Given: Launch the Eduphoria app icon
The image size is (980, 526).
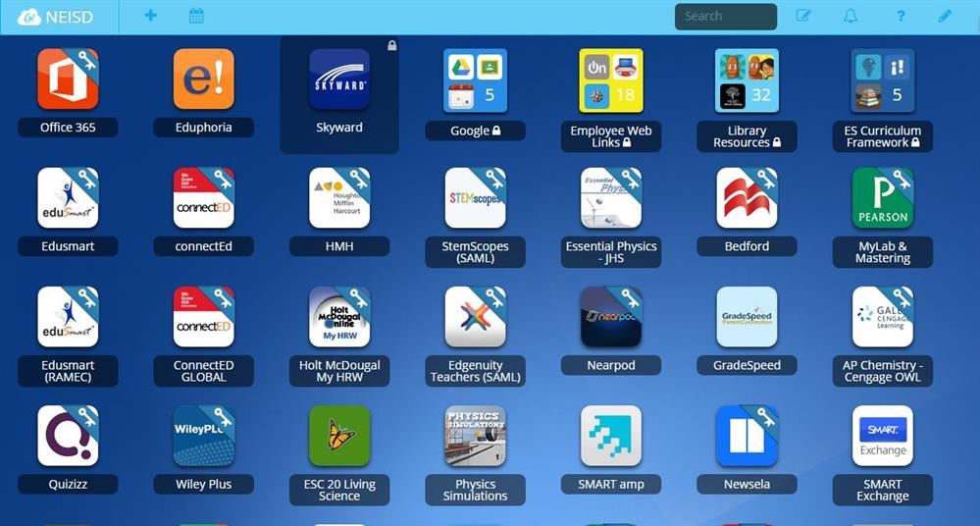Looking at the screenshot, I should pyautogui.click(x=204, y=79).
